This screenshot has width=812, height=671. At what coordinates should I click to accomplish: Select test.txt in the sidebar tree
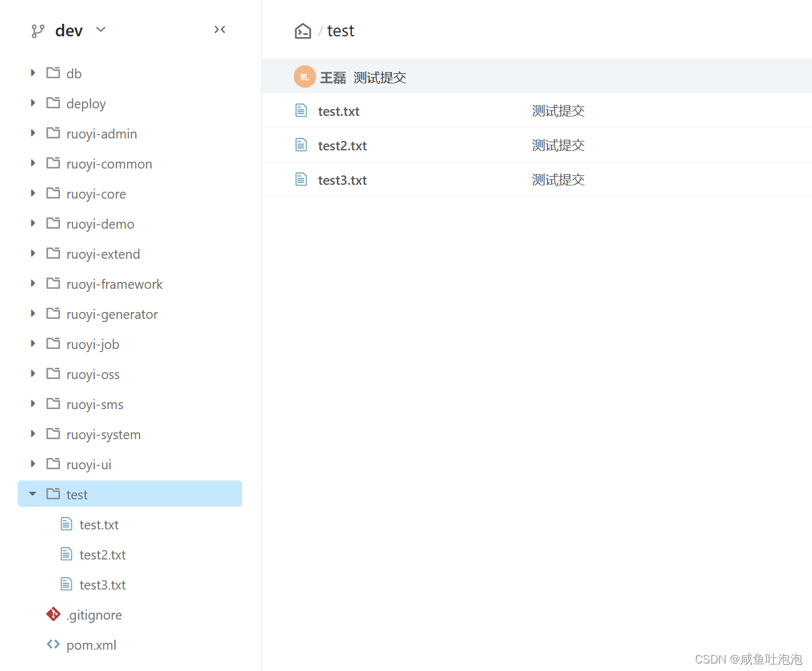point(99,525)
